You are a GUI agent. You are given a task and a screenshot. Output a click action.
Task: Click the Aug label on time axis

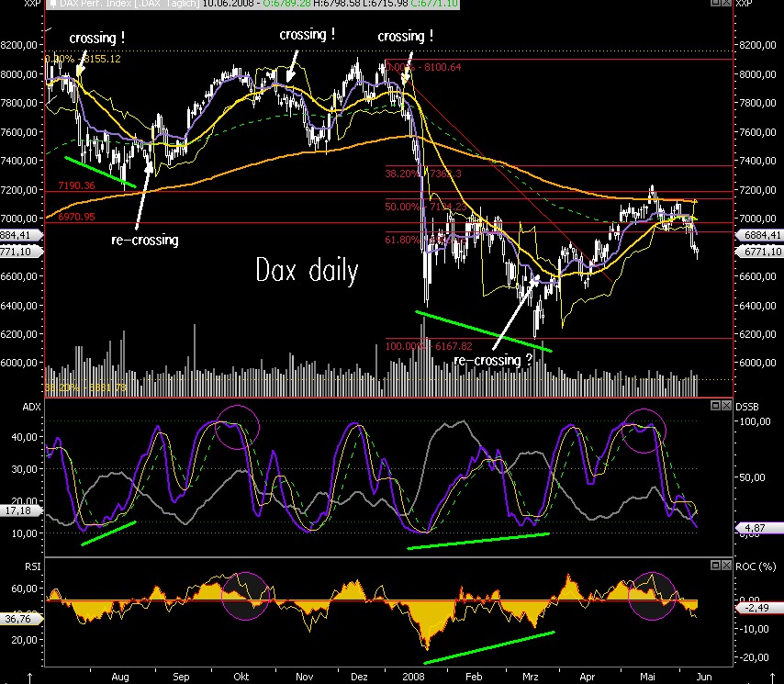(120, 677)
